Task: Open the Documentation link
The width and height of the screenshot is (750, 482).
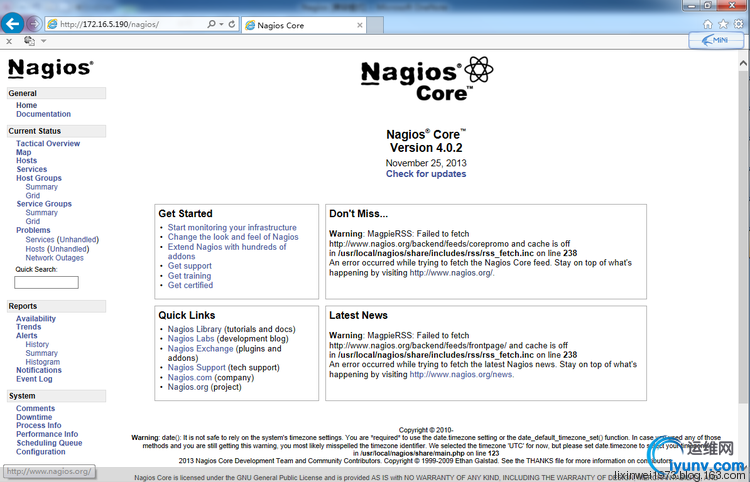Action: coord(44,114)
